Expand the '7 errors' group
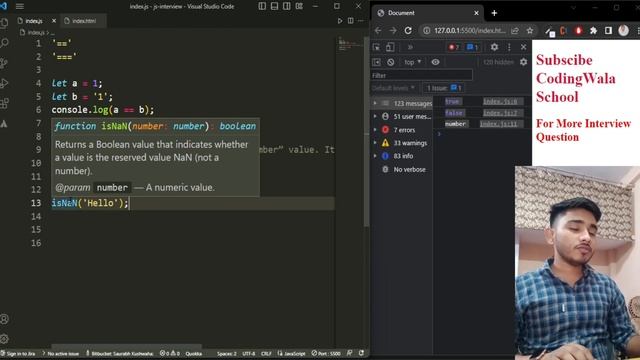Image resolution: width=640 pixels, height=360 pixels. pyautogui.click(x=375, y=130)
